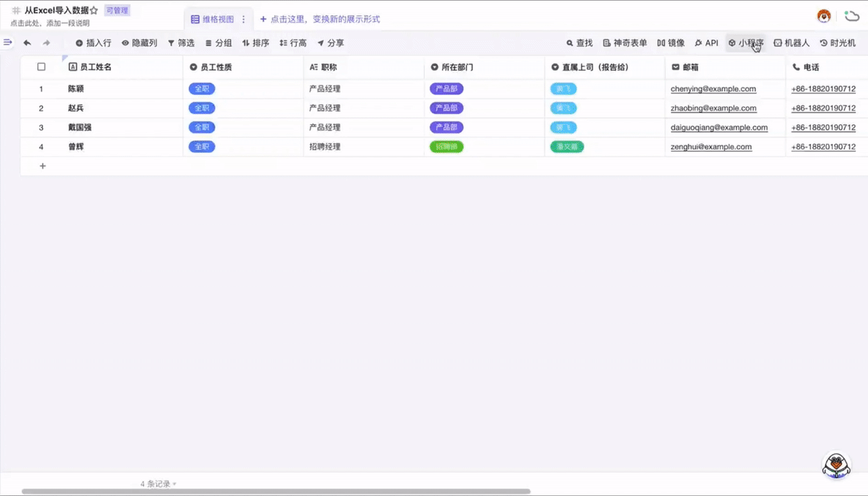Image resolution: width=868 pixels, height=496 pixels.
Task: Click the redo arrow icon
Action: point(47,43)
